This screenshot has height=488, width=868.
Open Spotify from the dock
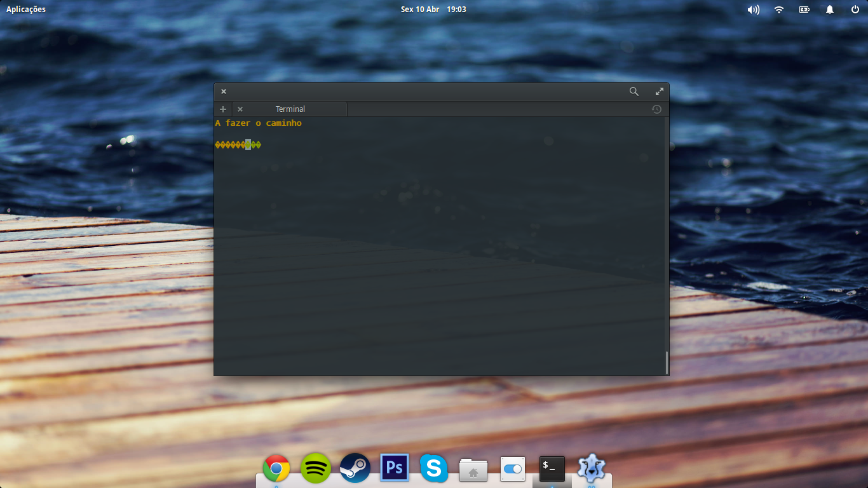(x=316, y=469)
